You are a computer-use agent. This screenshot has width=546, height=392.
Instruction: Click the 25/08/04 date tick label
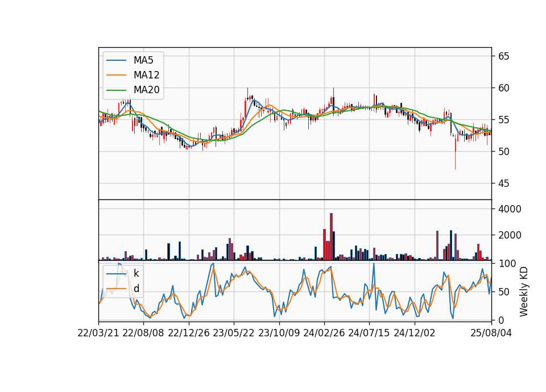click(491, 333)
